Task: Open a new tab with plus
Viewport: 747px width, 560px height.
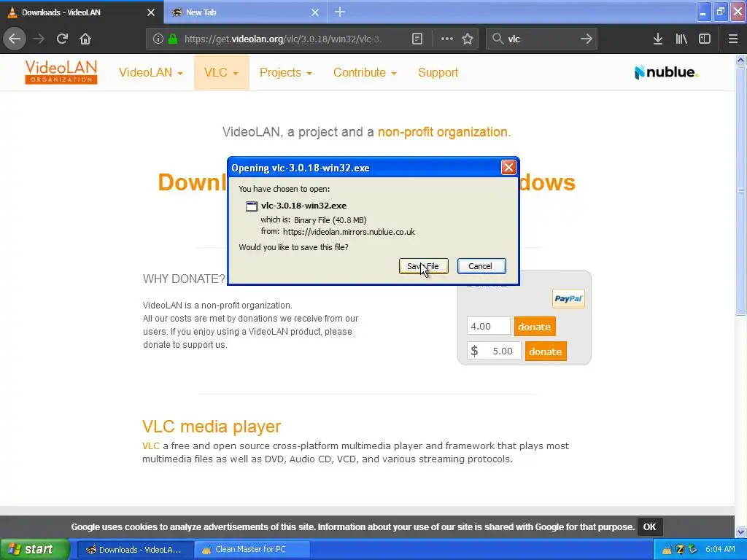Action: pyautogui.click(x=340, y=12)
